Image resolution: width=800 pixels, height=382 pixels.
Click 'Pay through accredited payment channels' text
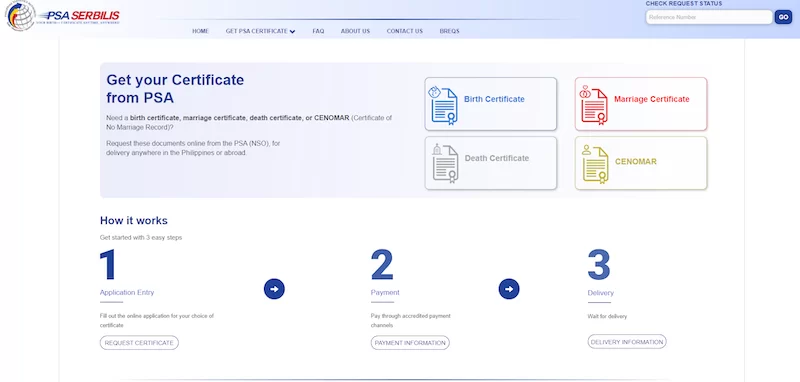pyautogui.click(x=411, y=321)
